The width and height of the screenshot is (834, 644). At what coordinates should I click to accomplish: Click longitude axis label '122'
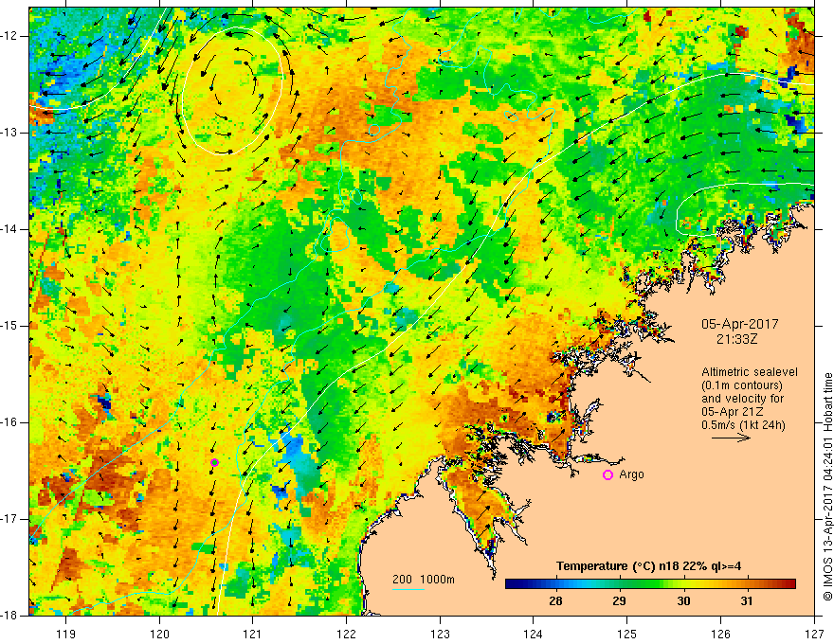(346, 634)
